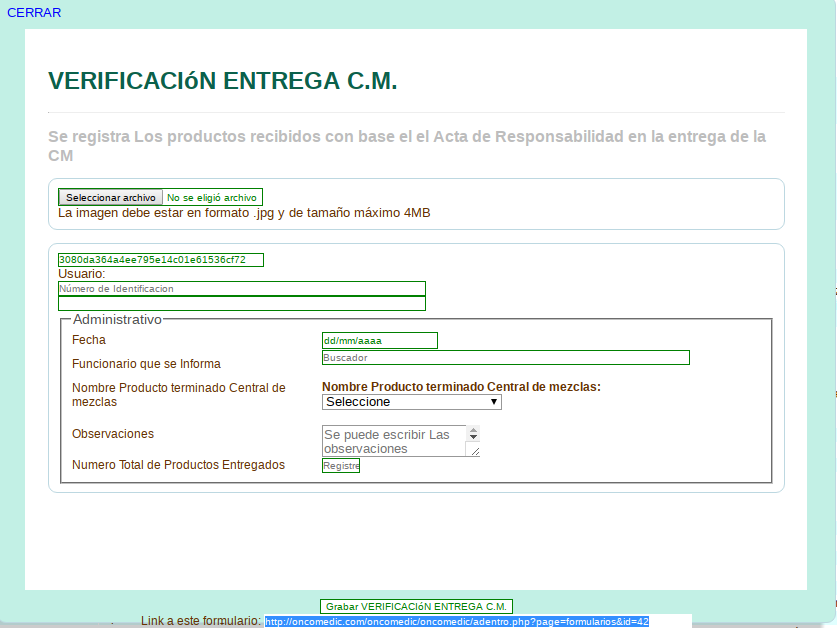Image resolution: width=837 pixels, height=628 pixels.
Task: Focus the hash code field starting 3080da364
Action: (x=160, y=260)
